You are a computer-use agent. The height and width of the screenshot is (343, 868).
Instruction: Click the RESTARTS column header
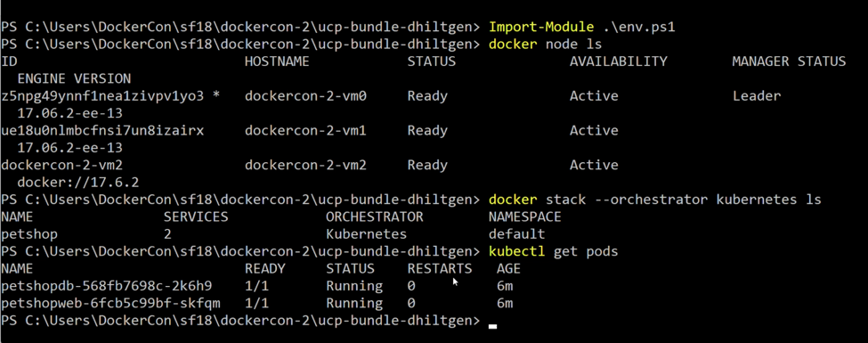click(x=440, y=269)
